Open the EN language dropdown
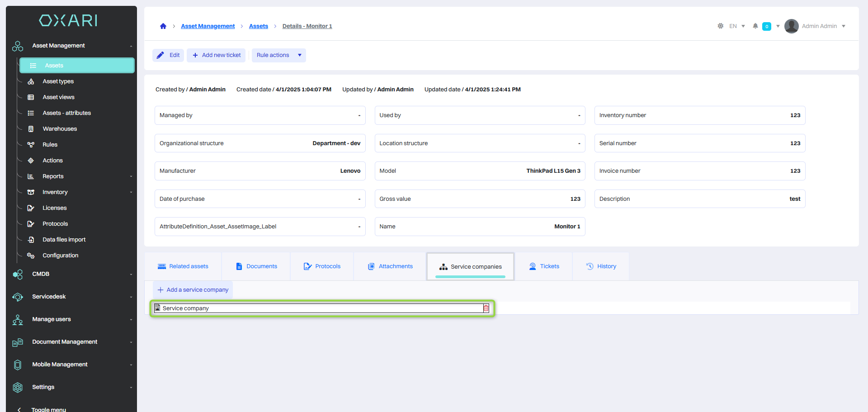Screen dimensions: 868x412 pyautogui.click(x=737, y=26)
